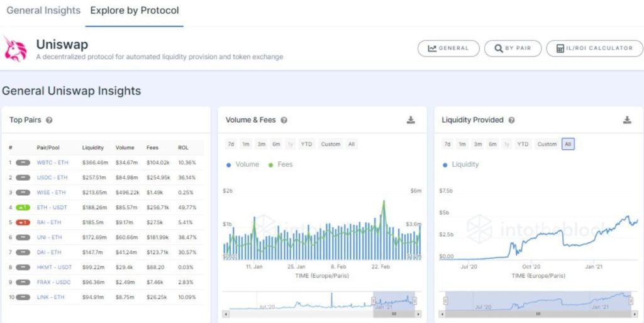Image resolution: width=644 pixels, height=323 pixels.
Task: Click rank change badge for USDC - ETH
Action: [x=23, y=178]
